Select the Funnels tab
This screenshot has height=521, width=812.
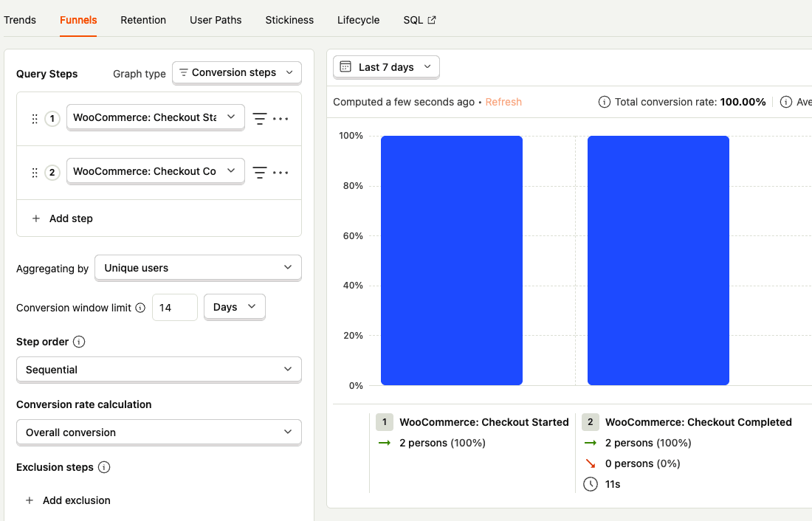(78, 20)
